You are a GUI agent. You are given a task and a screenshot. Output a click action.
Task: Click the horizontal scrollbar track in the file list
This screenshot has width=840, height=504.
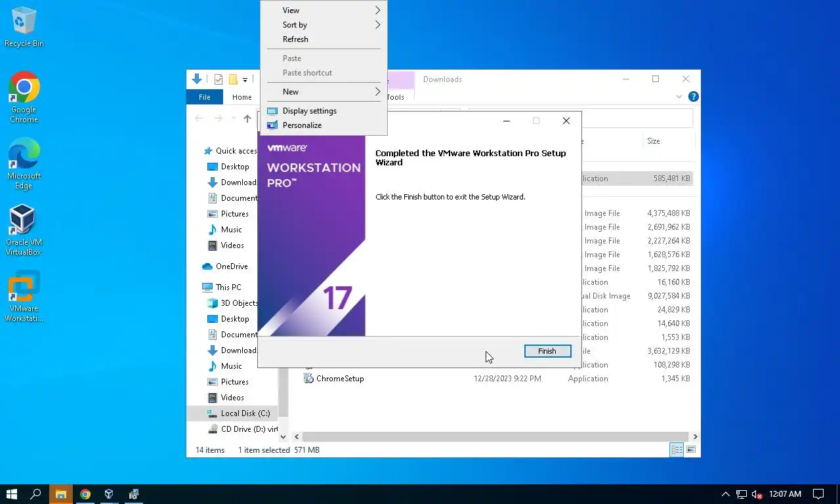coord(496,436)
